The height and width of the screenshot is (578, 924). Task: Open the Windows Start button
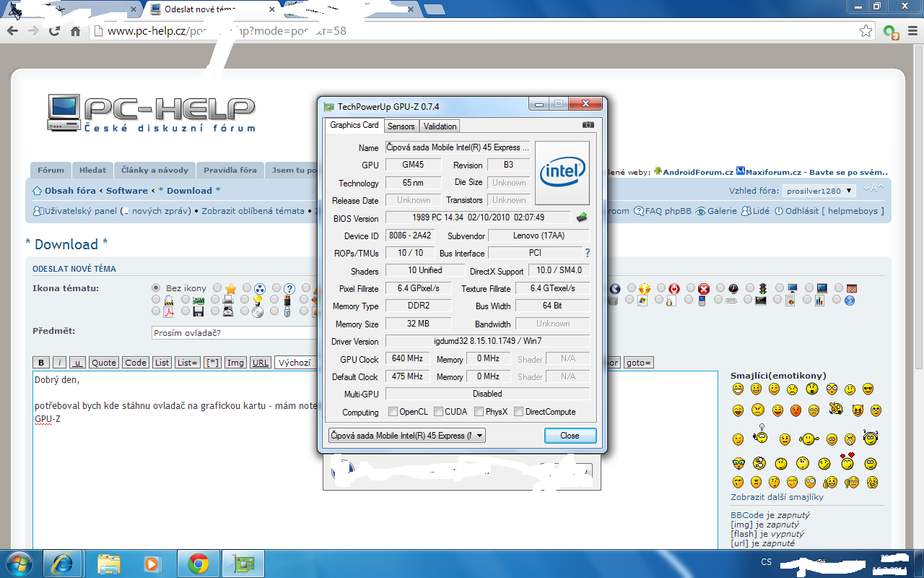pyautogui.click(x=19, y=564)
